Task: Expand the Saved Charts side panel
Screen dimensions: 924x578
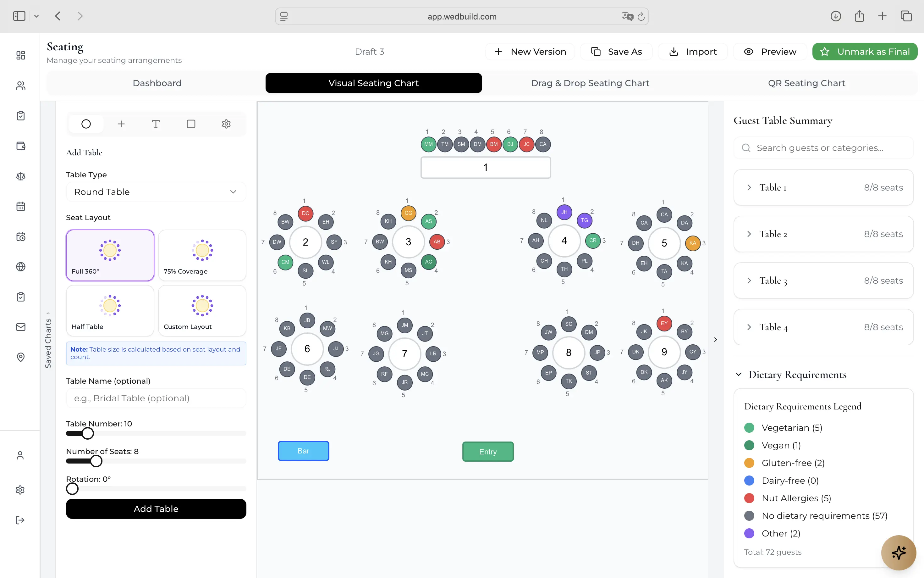Action: (x=48, y=340)
